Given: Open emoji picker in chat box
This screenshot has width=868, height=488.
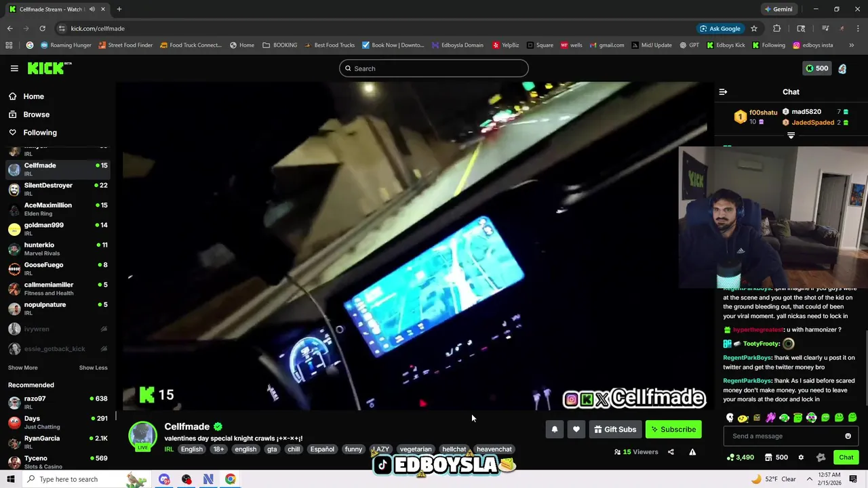Looking at the screenshot, I should (848, 436).
